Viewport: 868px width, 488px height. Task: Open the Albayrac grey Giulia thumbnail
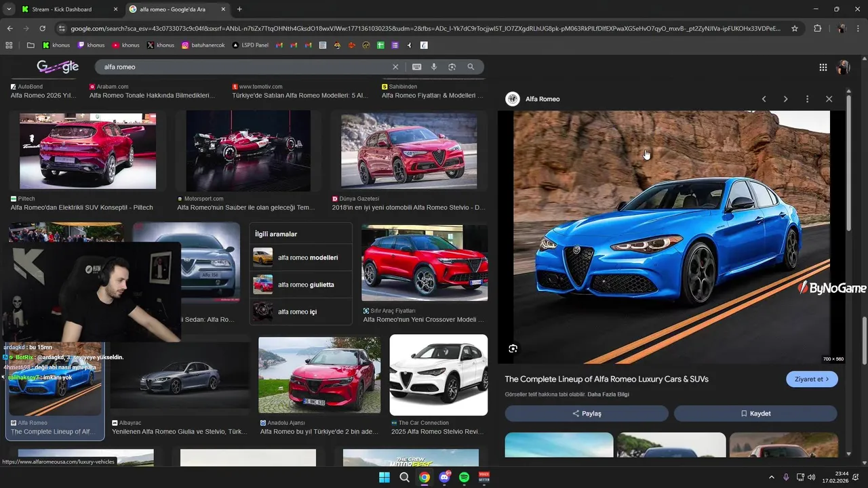point(180,375)
